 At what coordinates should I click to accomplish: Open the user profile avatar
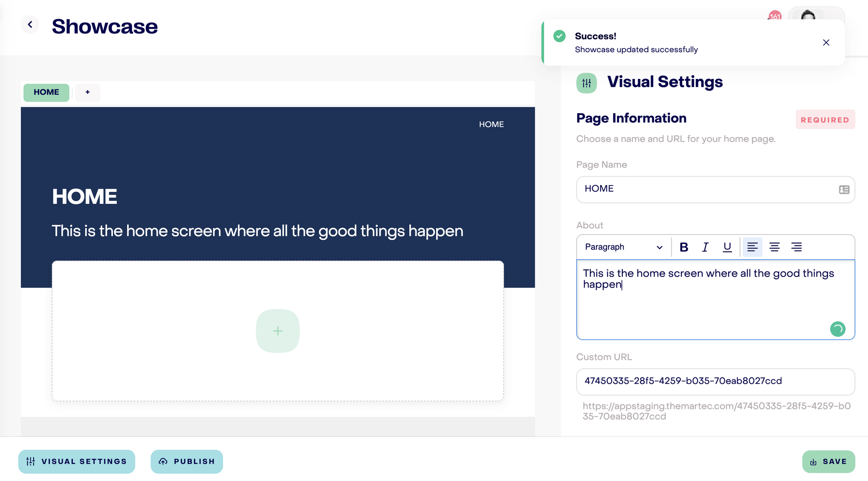pos(808,16)
